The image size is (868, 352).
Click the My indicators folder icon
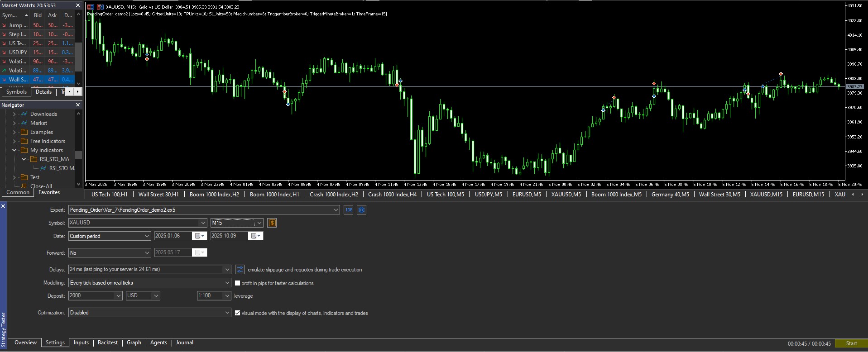[24, 150]
